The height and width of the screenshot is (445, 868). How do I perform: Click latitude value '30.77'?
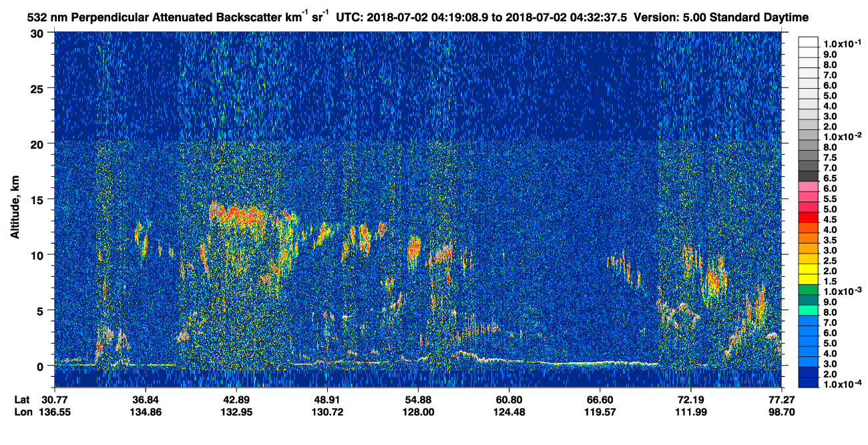tap(54, 400)
